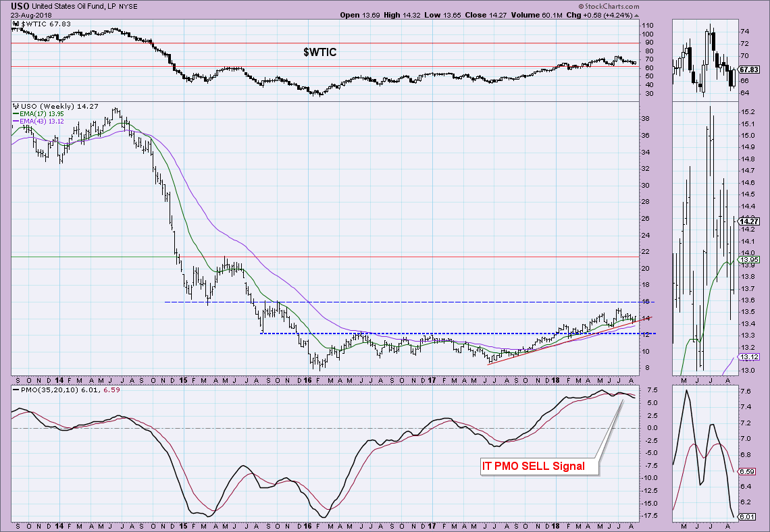Screen dimensions: 770x532
Task: Click the large $WTIC annotation text
Action: point(320,52)
